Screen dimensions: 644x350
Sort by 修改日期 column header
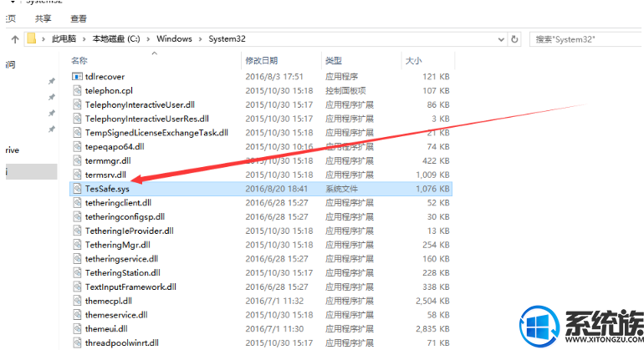262,61
